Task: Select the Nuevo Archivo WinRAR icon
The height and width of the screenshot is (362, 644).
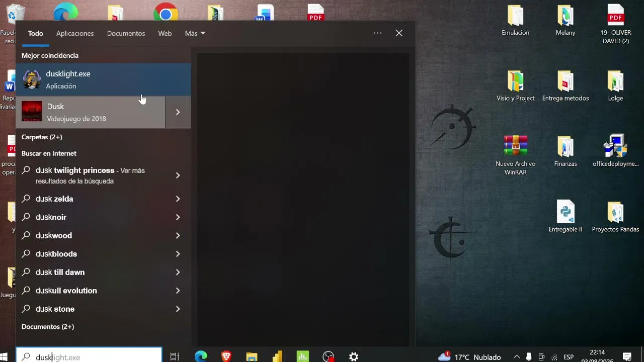Action: click(516, 155)
